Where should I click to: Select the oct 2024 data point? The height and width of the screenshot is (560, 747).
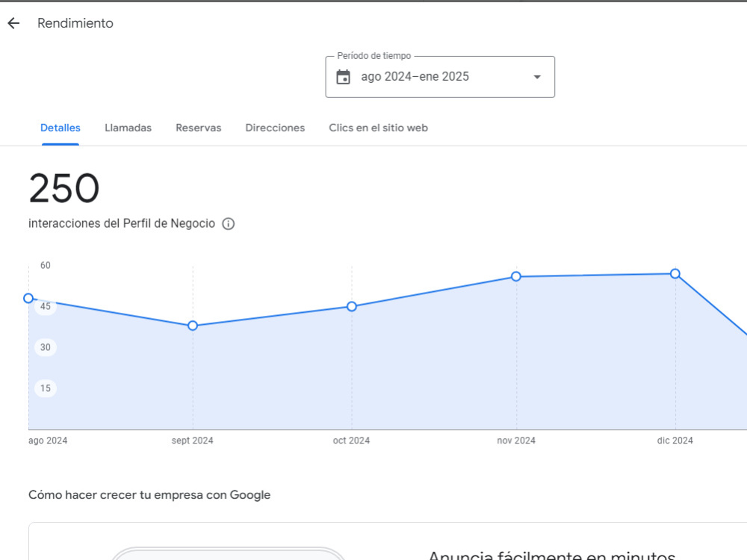click(x=352, y=307)
